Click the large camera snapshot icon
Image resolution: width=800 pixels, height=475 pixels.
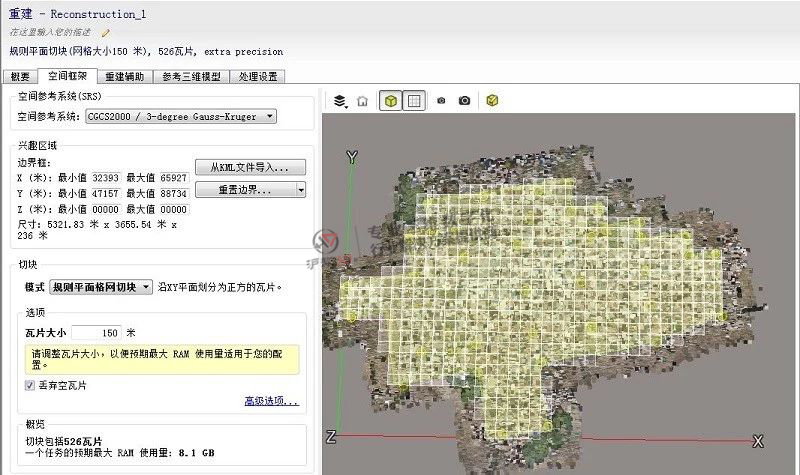pos(464,101)
